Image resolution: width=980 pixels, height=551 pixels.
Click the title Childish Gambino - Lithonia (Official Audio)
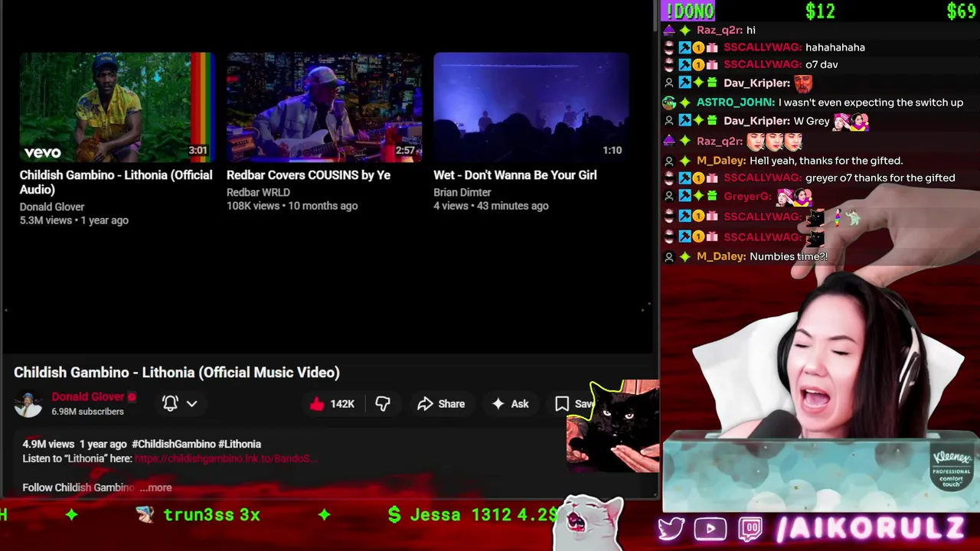(116, 182)
